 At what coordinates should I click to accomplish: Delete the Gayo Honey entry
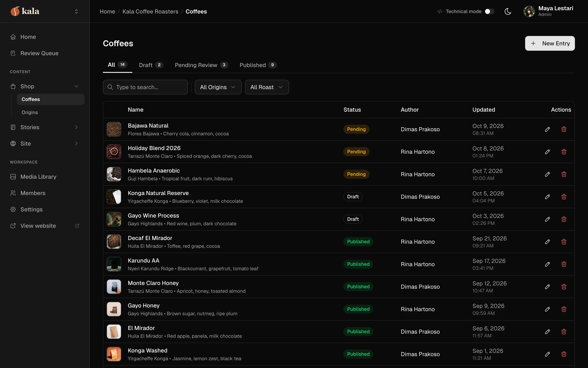564,309
